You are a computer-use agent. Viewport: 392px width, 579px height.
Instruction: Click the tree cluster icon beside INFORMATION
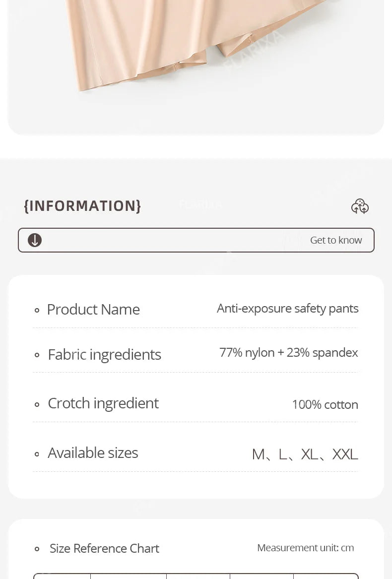(360, 206)
